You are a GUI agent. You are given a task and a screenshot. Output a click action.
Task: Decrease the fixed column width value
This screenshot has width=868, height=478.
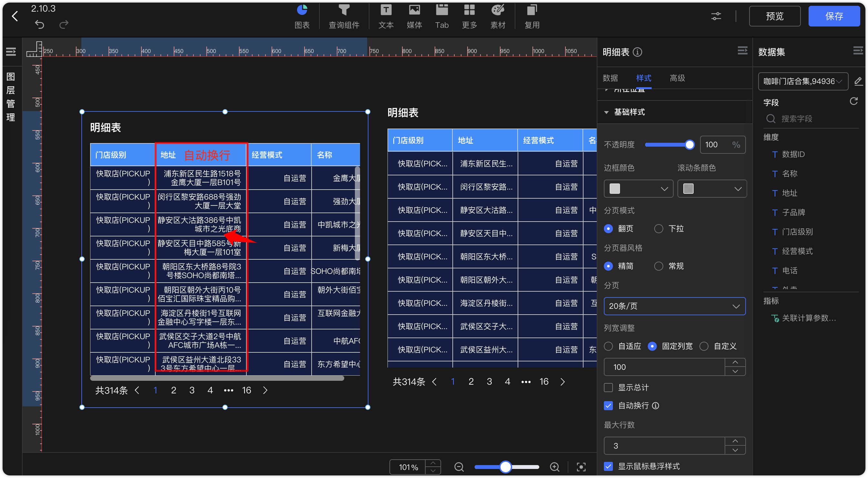735,371
